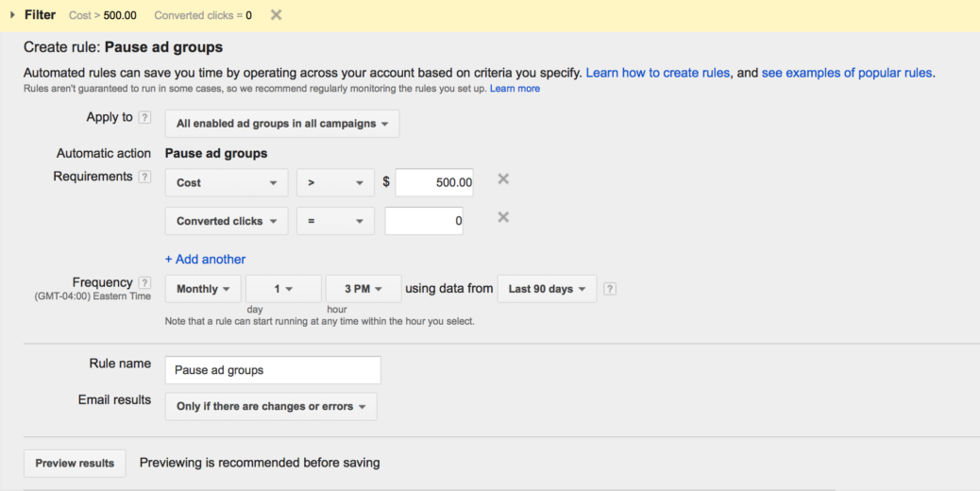Open the equals operator dropdown
Viewport: 980px width, 491px height.
tap(335, 221)
